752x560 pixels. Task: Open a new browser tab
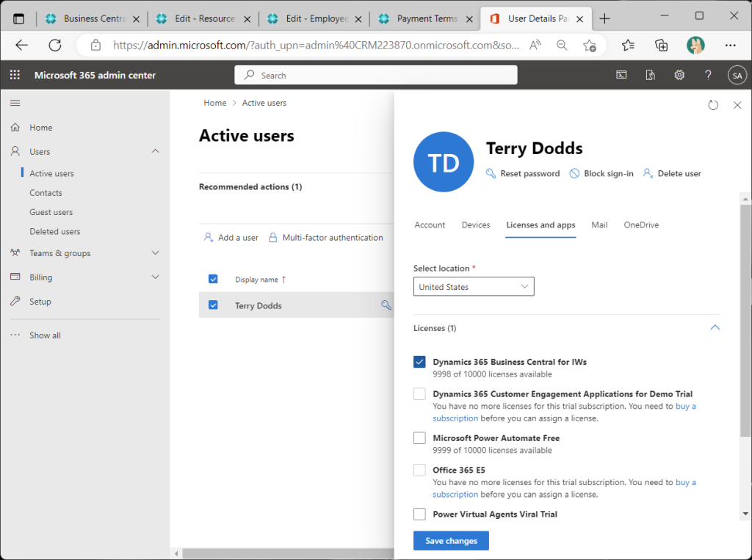605,18
